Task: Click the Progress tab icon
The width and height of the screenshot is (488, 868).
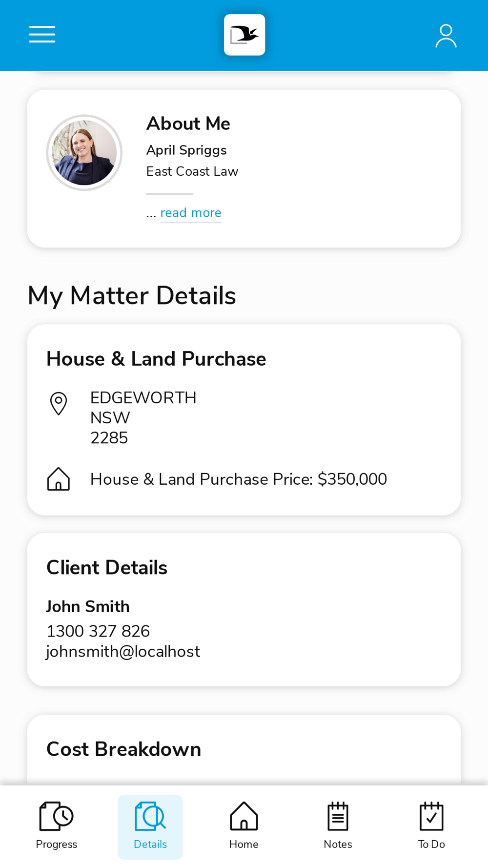Action: [56, 817]
